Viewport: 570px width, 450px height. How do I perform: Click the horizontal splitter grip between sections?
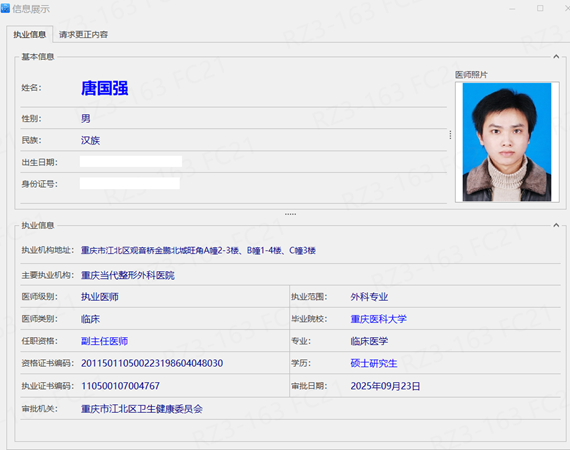tap(290, 214)
